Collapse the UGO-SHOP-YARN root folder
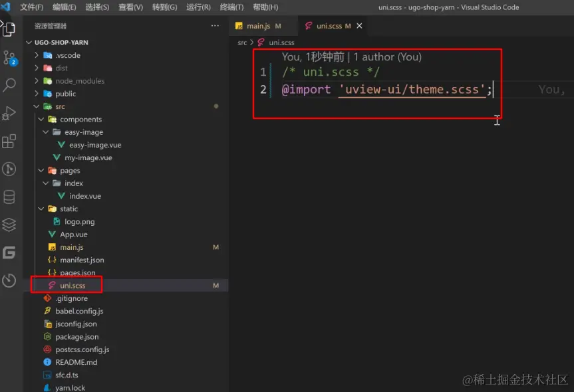574x392 pixels. click(x=29, y=43)
